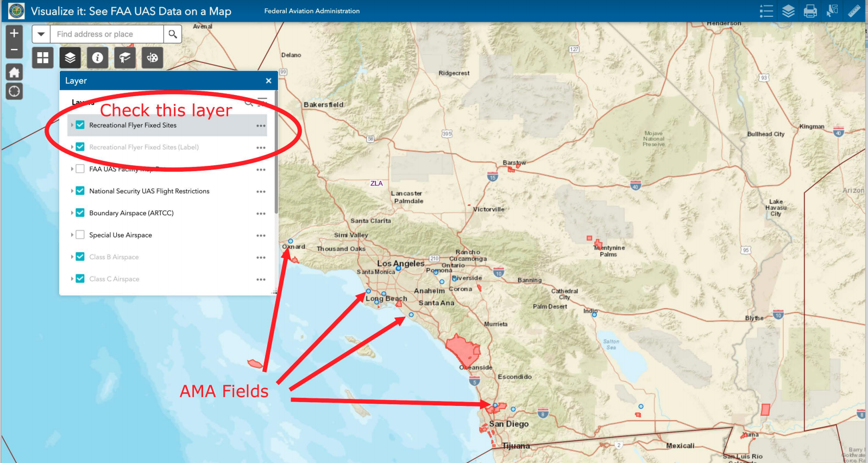This screenshot has width=868, height=463.
Task: Click the Federal Aviation Administration header text
Action: click(312, 11)
